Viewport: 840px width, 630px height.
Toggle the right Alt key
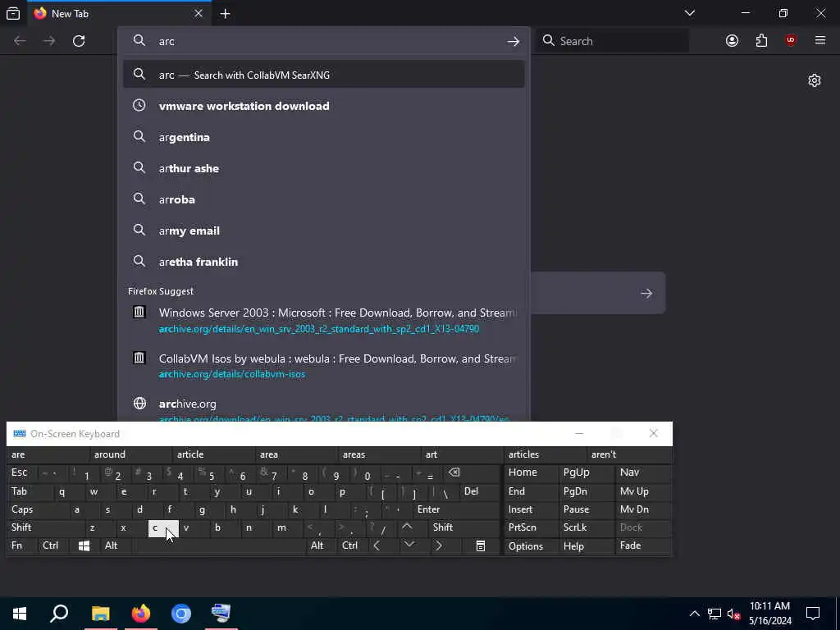tap(320, 546)
